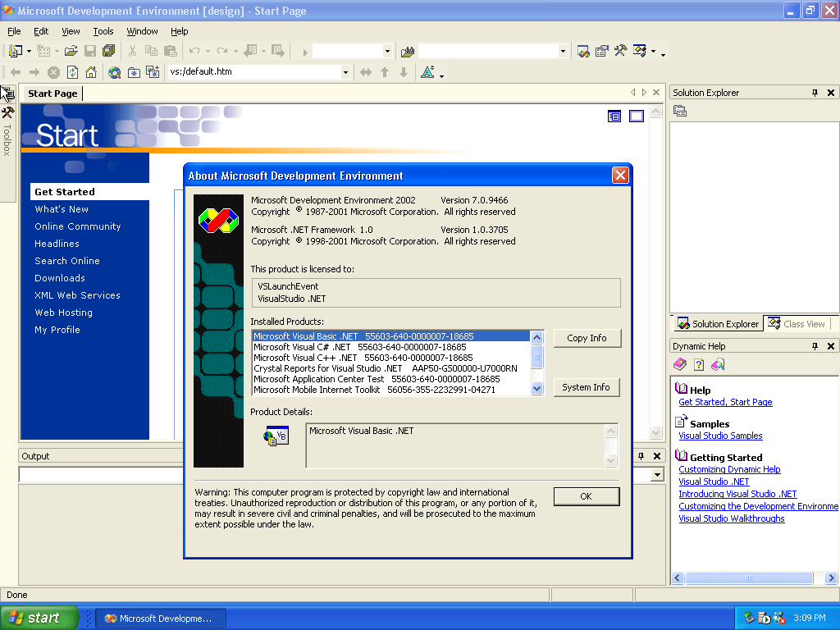Viewport: 840px width, 630px height.
Task: Click the Dynamic Help Index icon
Action: tap(699, 365)
